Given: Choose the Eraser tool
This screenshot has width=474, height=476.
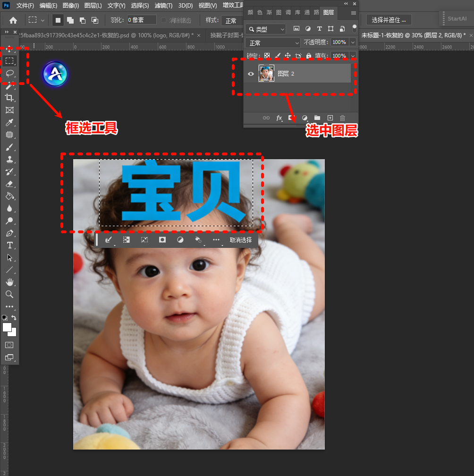Looking at the screenshot, I should pyautogui.click(x=9, y=184).
